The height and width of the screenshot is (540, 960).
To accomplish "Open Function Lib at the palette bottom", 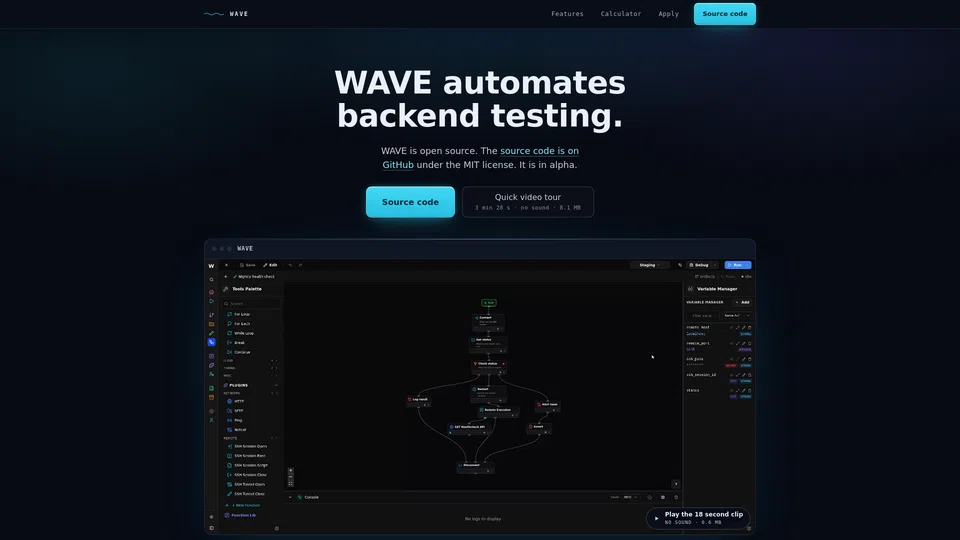I will click(241, 516).
